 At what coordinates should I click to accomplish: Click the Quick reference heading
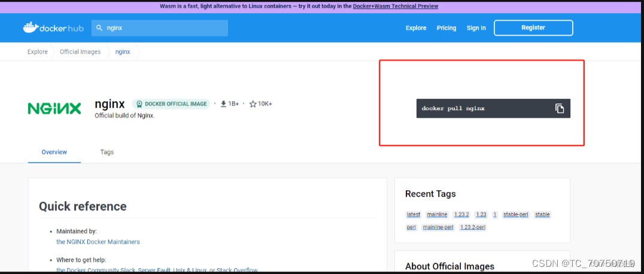point(83,206)
